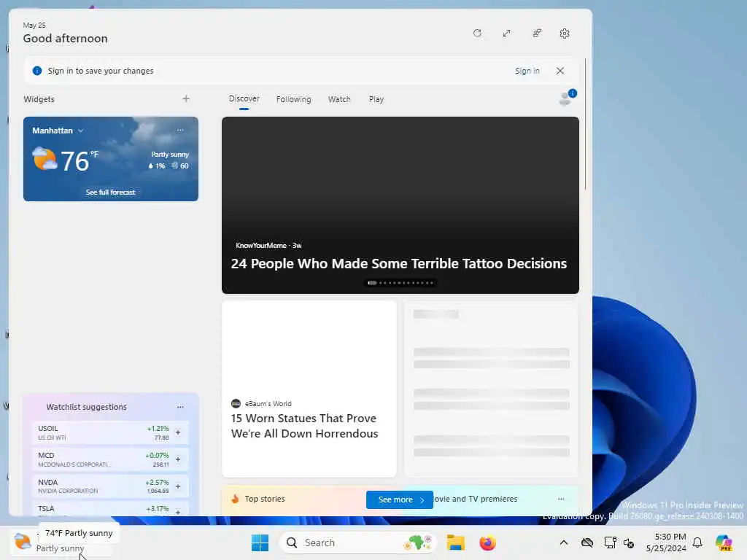Open the Discover tab
The image size is (747, 560).
coord(244,98)
